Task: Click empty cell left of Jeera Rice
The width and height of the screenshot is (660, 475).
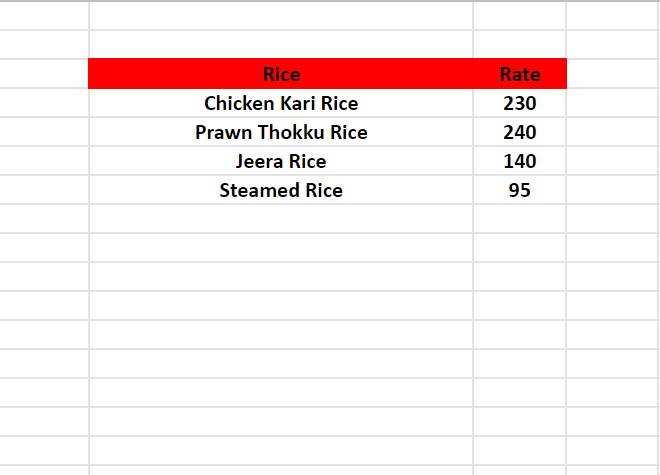Action: pyautogui.click(x=44, y=161)
